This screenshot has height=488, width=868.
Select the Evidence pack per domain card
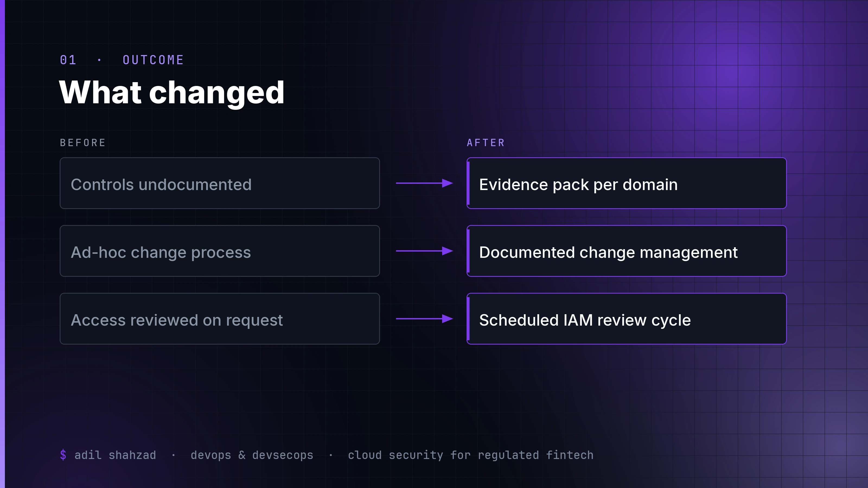point(626,183)
